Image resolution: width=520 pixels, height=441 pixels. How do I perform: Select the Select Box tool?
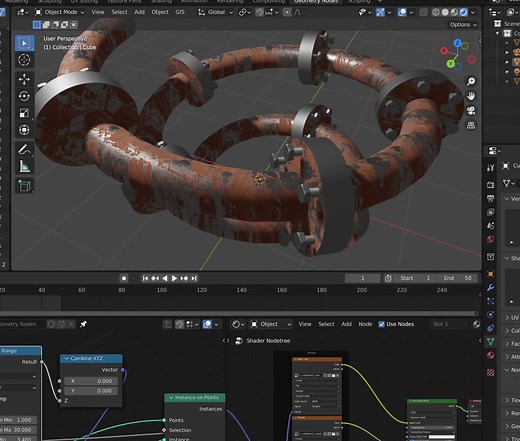click(24, 43)
